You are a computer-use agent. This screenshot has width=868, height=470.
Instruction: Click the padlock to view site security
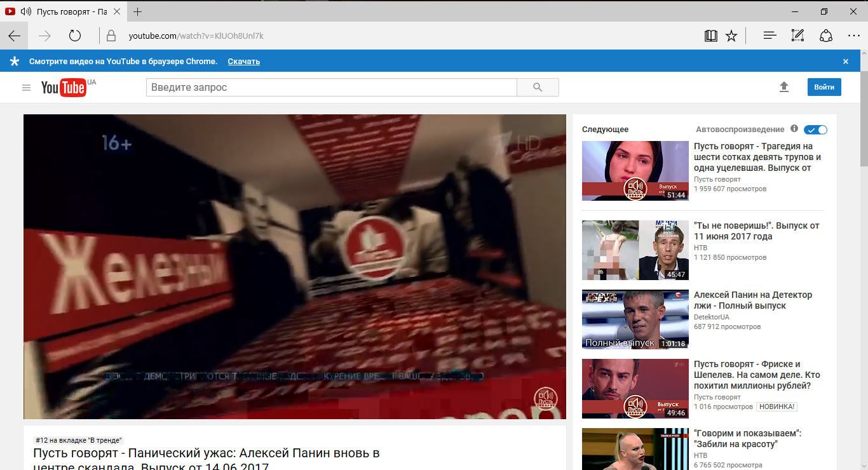coord(111,36)
